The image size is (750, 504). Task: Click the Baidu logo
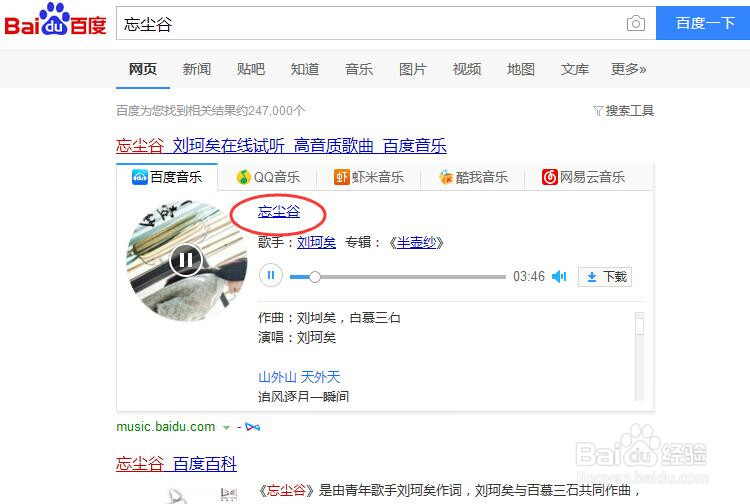pyautogui.click(x=55, y=21)
